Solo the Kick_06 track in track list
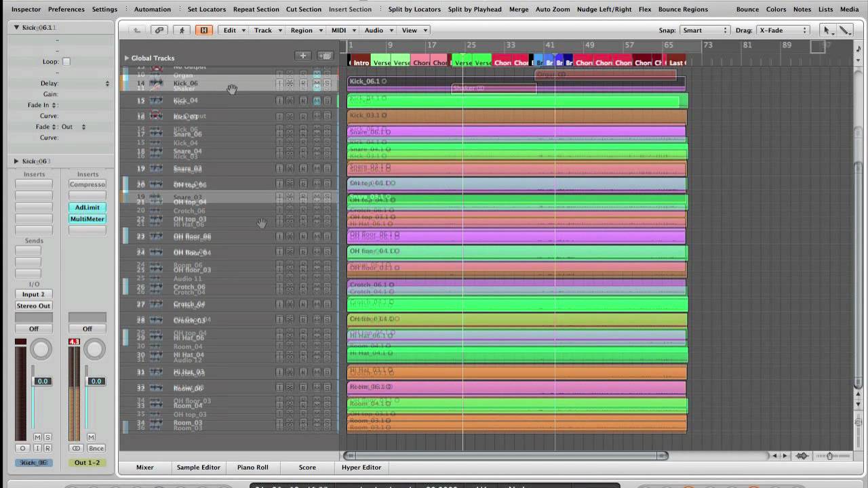The image size is (868, 488). 327,83
